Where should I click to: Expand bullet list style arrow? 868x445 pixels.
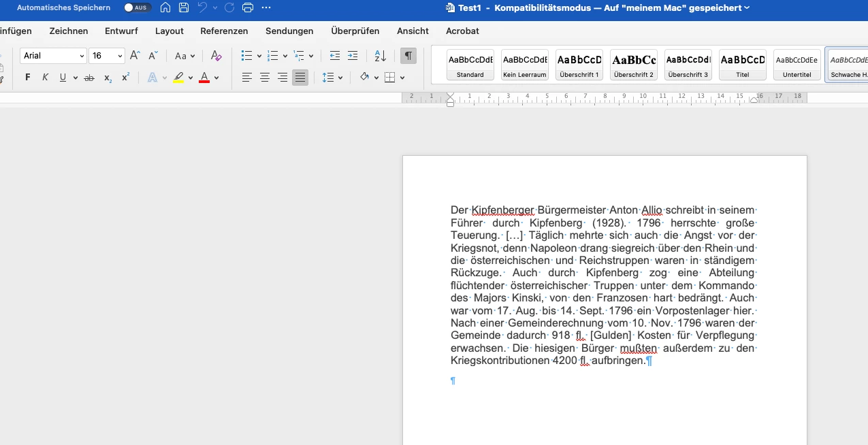[x=259, y=56]
